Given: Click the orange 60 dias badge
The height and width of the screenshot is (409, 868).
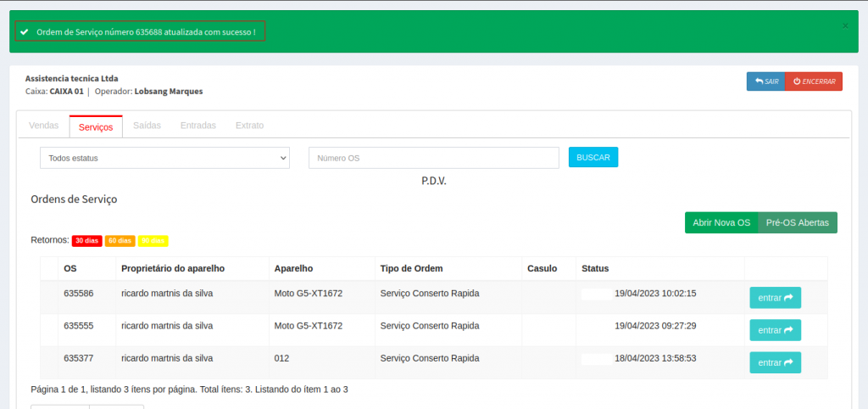Looking at the screenshot, I should pos(120,241).
